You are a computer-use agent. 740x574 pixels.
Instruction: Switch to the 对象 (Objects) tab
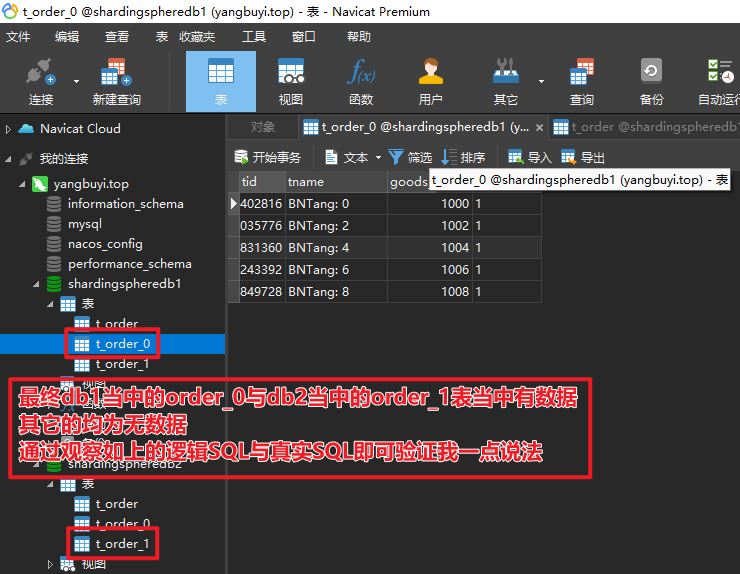tap(263, 127)
